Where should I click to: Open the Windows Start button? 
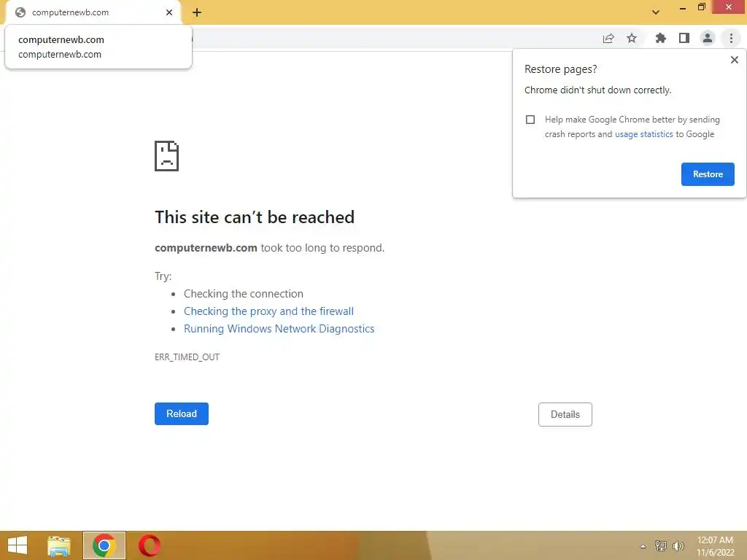tap(18, 545)
